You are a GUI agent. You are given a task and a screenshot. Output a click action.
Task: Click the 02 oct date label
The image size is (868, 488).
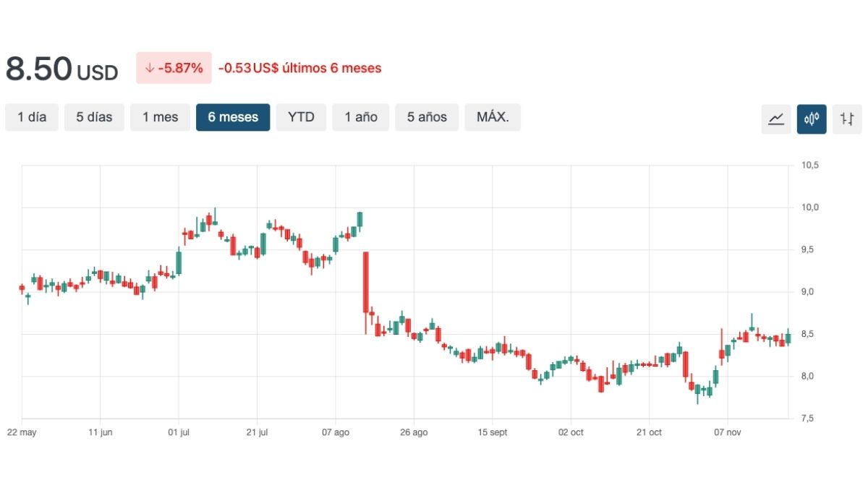click(571, 432)
